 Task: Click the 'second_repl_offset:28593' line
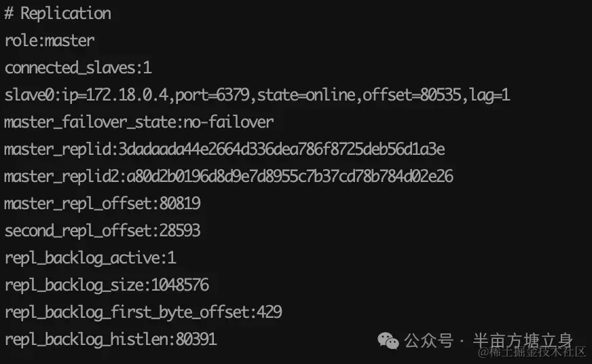[x=103, y=231]
